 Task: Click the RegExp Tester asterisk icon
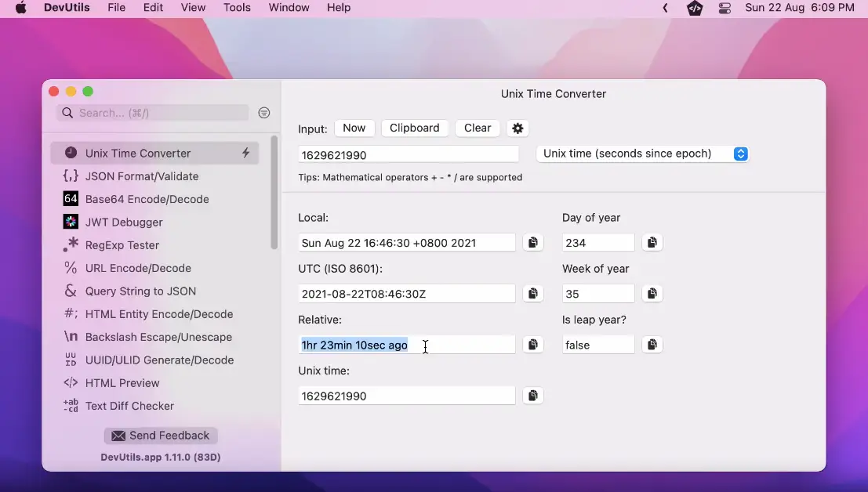click(x=71, y=244)
